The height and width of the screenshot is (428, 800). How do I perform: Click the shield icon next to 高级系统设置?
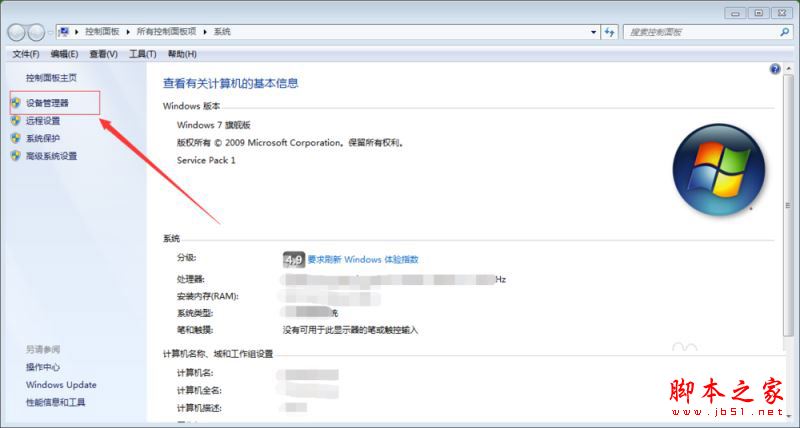coord(16,156)
